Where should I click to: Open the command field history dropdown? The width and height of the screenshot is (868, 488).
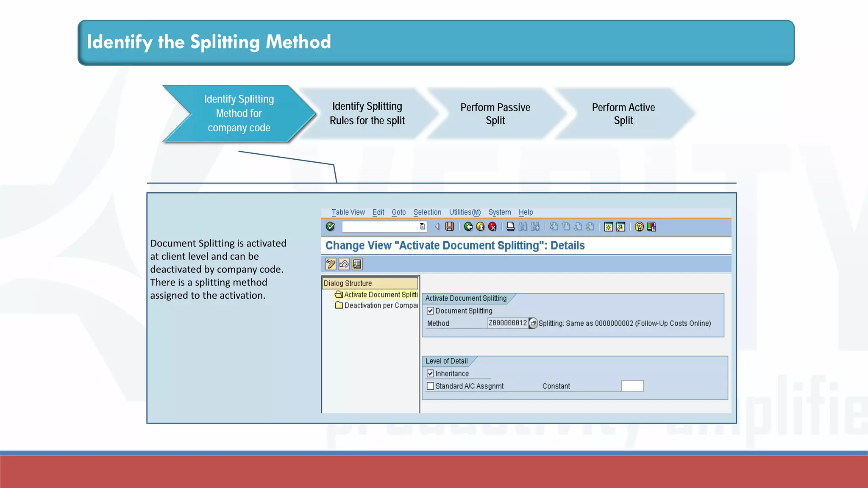(423, 227)
